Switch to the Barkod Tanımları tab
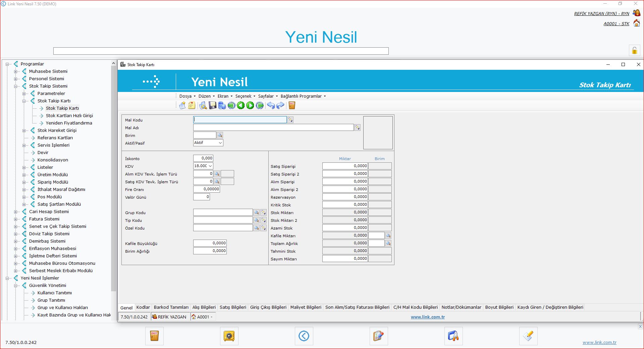 pos(171,307)
